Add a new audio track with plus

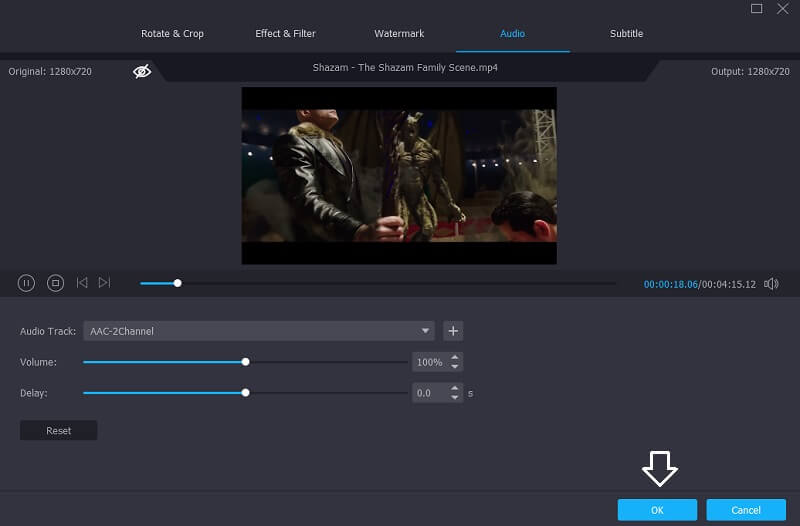452,331
